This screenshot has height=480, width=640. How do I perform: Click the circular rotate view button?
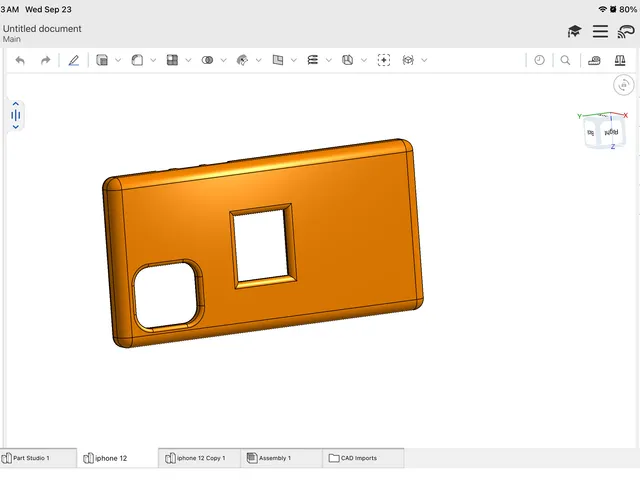click(x=624, y=85)
